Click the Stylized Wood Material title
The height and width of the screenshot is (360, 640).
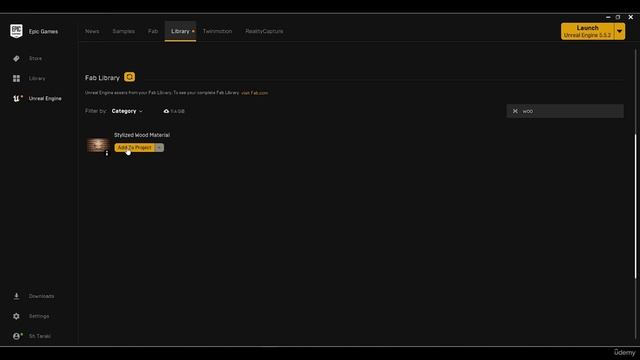point(142,135)
